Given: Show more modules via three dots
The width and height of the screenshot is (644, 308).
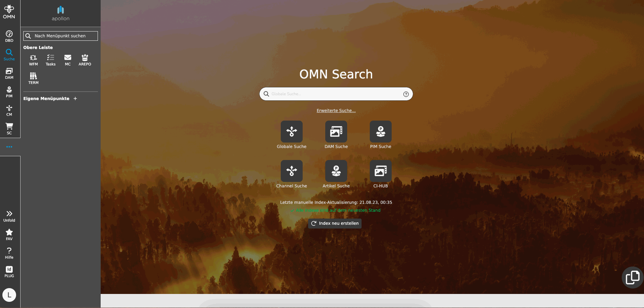Looking at the screenshot, I should tap(9, 147).
